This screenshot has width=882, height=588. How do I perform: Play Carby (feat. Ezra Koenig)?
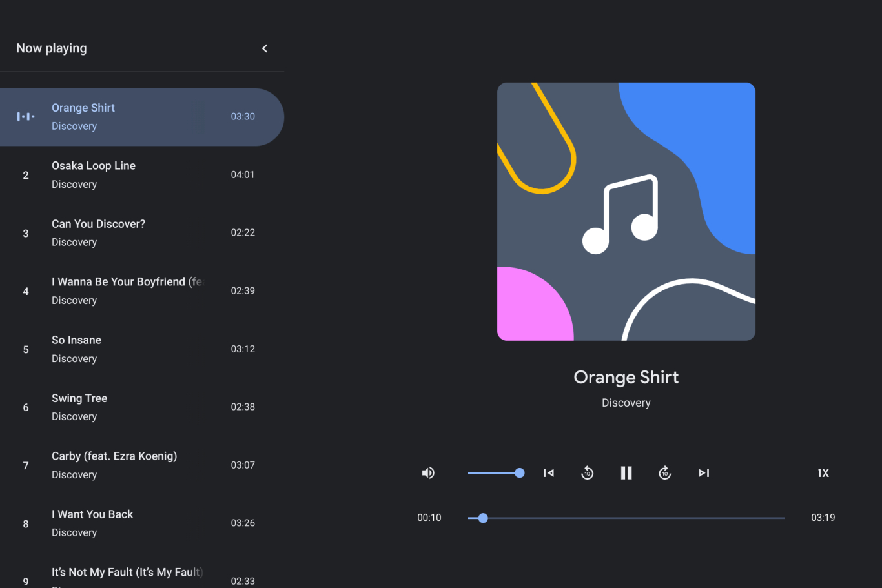coord(129,465)
